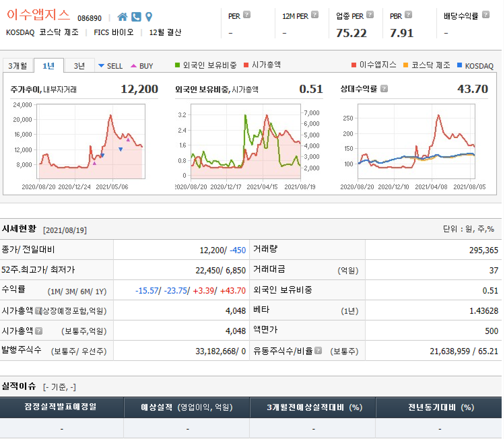This screenshot has width=504, height=439.
Task: Click the 주가추이 price chart
Action: (x=91, y=141)
